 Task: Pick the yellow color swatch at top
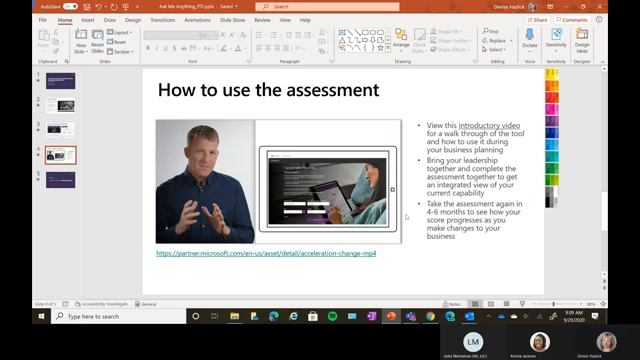click(552, 74)
